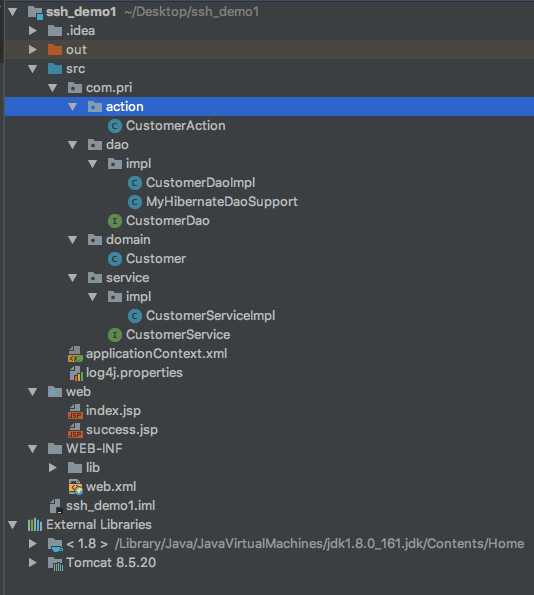The image size is (534, 595).
Task: Collapse the action package
Action: click(72, 107)
